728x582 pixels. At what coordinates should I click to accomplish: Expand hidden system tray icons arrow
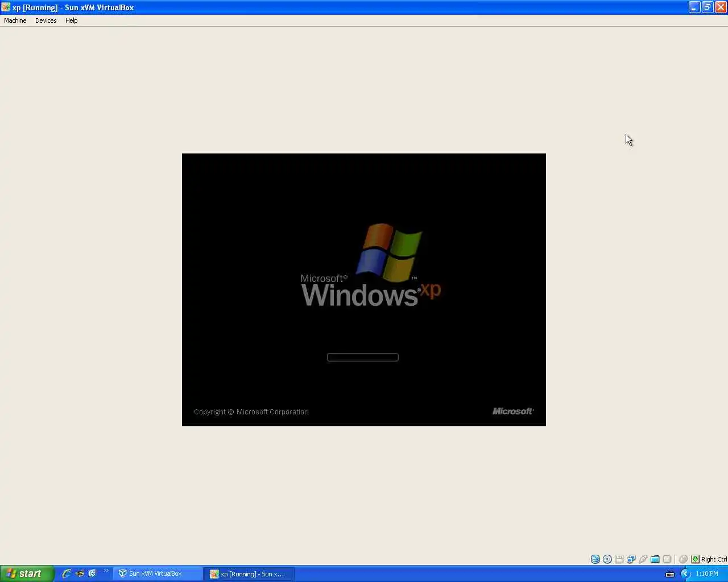685,573
